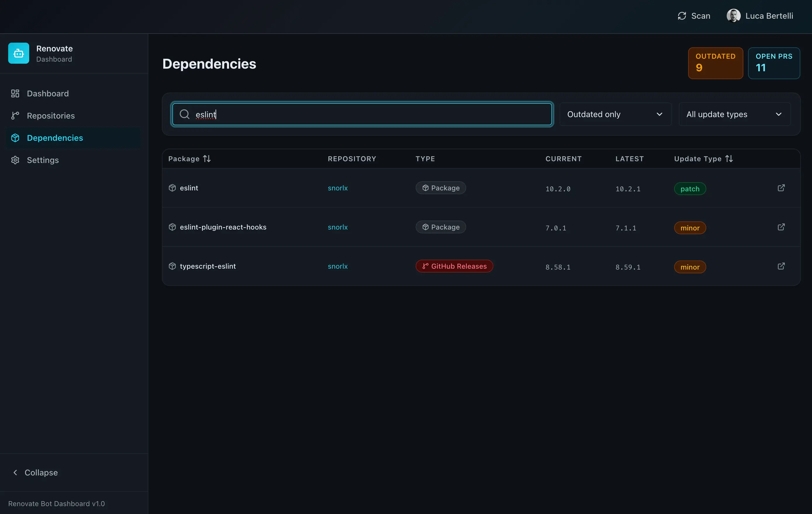This screenshot has height=514, width=812.
Task: Click the LATEST column header
Action: [629, 159]
